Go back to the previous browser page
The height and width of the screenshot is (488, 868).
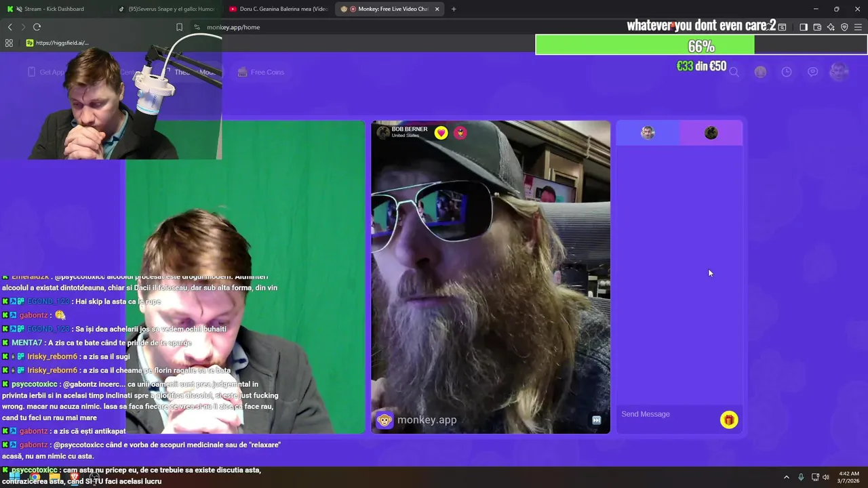pos(9,27)
